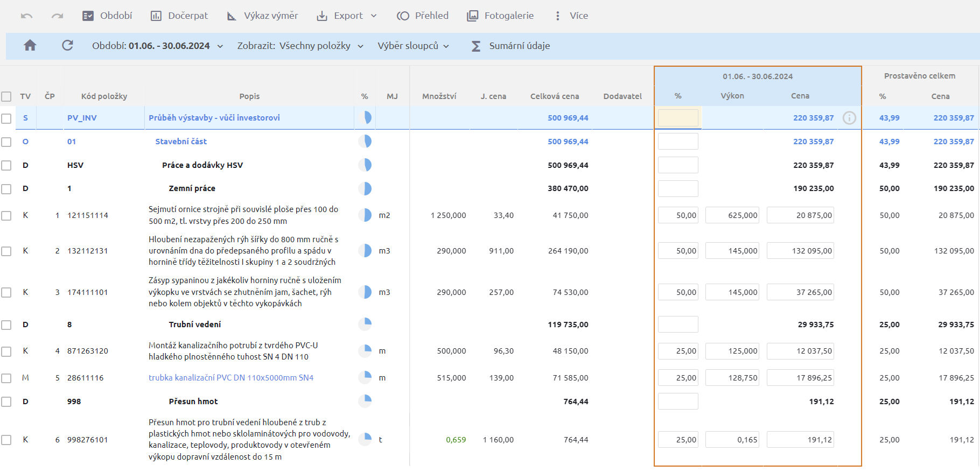Viewport: 980px width, 472px height.
Task: Open the Výkaz výměr menu item
Action: click(262, 16)
